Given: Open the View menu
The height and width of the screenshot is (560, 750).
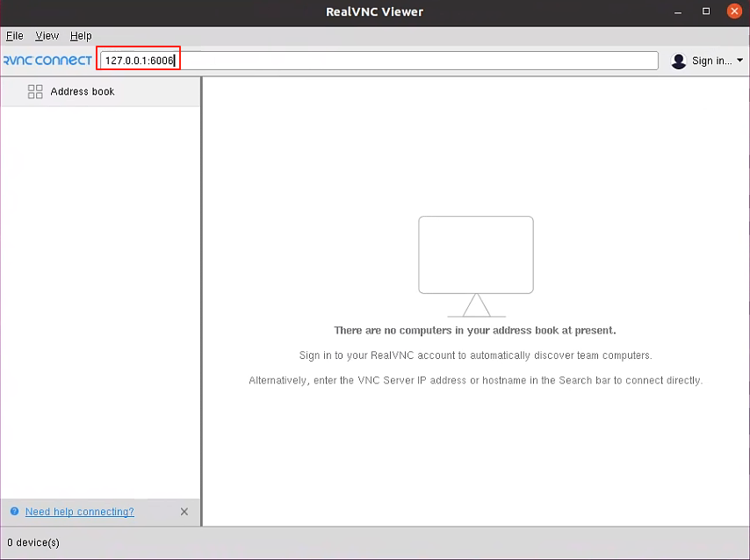Looking at the screenshot, I should (x=47, y=36).
